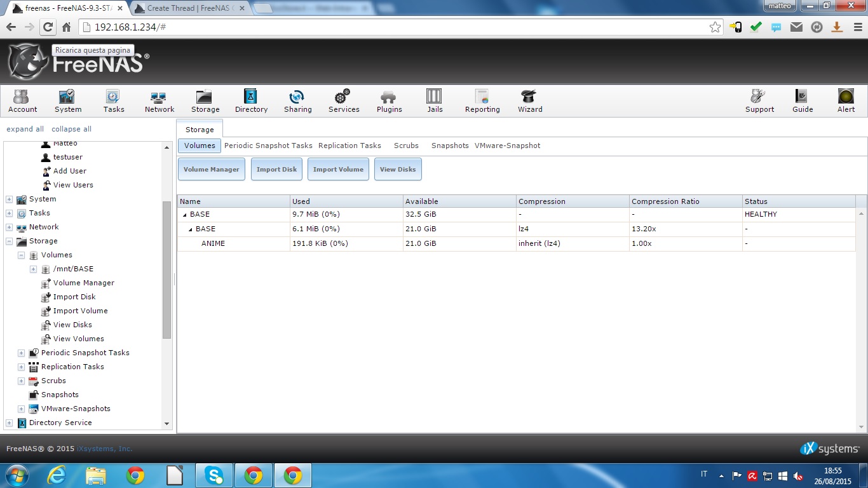Open Internet Explorer from the taskbar

(57, 475)
